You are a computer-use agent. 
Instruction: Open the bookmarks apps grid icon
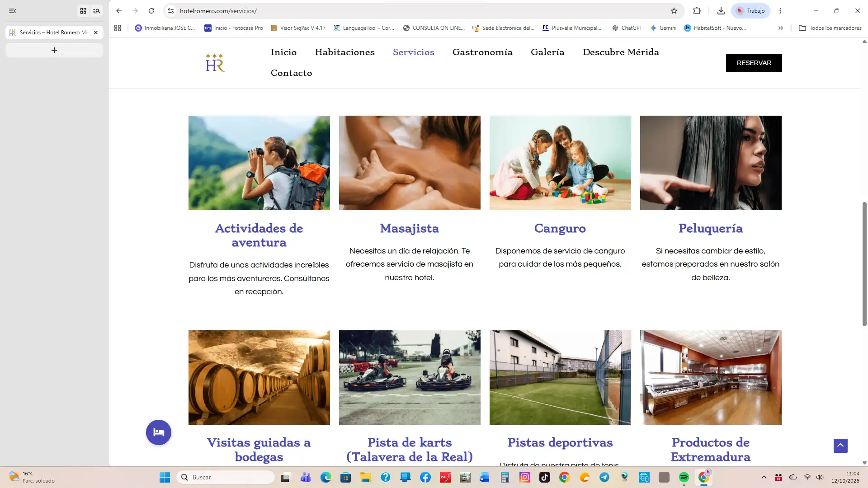tap(118, 28)
